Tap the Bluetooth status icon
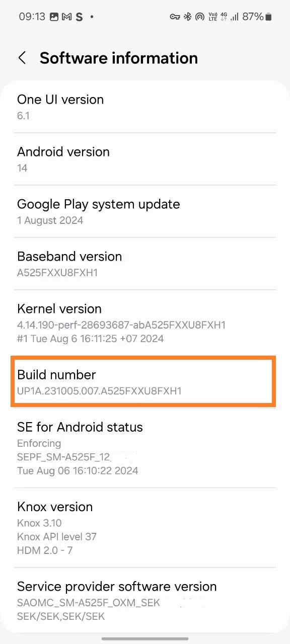Screen dimensions: 290x644 tap(187, 17)
